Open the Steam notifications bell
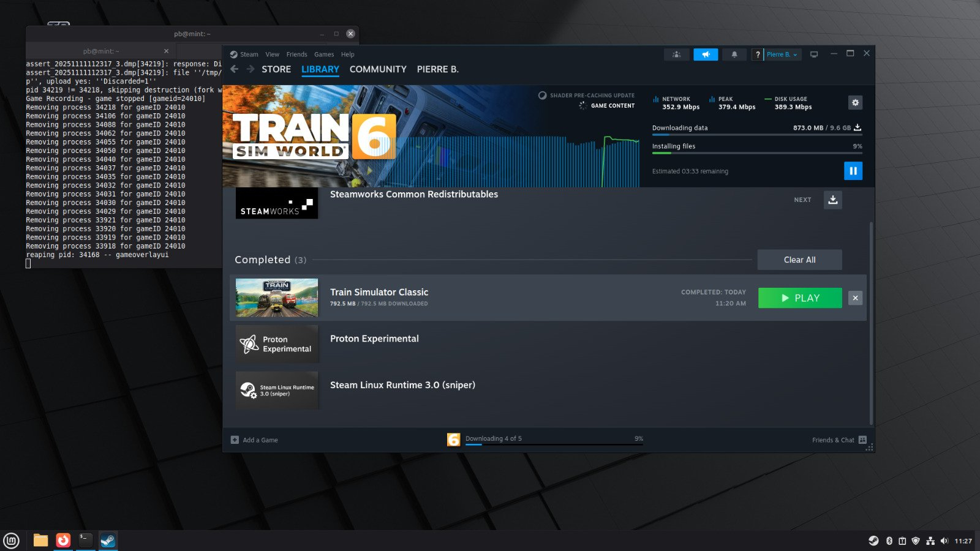Viewport: 980px width, 551px height. 734,54
